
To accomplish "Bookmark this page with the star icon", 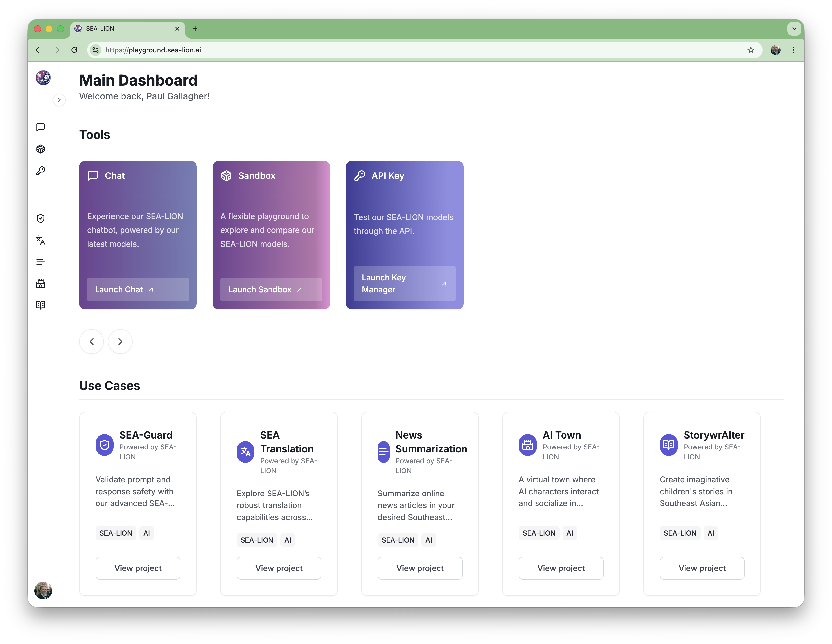I will (x=751, y=50).
